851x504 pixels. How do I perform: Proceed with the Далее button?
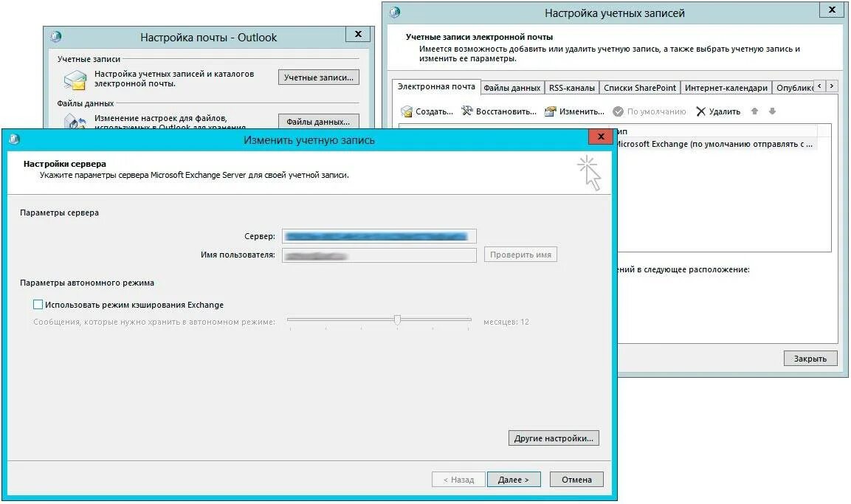click(514, 480)
